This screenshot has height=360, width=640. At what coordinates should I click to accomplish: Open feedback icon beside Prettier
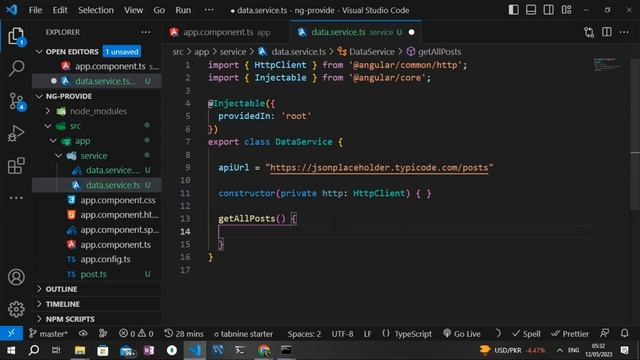coord(604,333)
